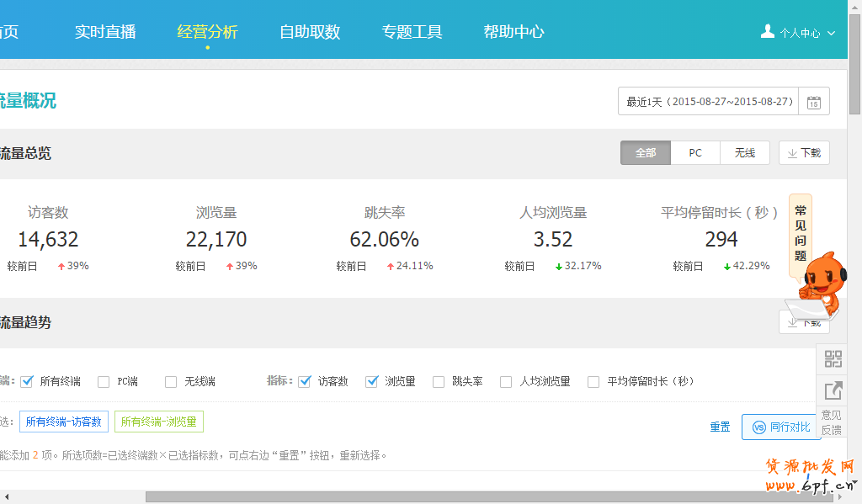Click the QR code icon in the right sidebar
This screenshot has width=862, height=504.
pos(833,359)
